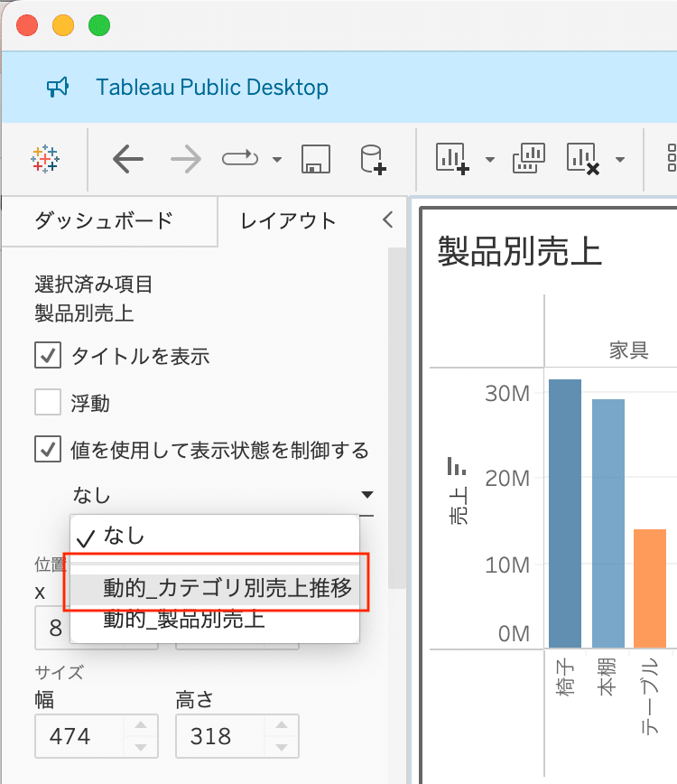677x784 pixels.
Task: Click the sort icon on 売上 axis
Action: coord(457,466)
